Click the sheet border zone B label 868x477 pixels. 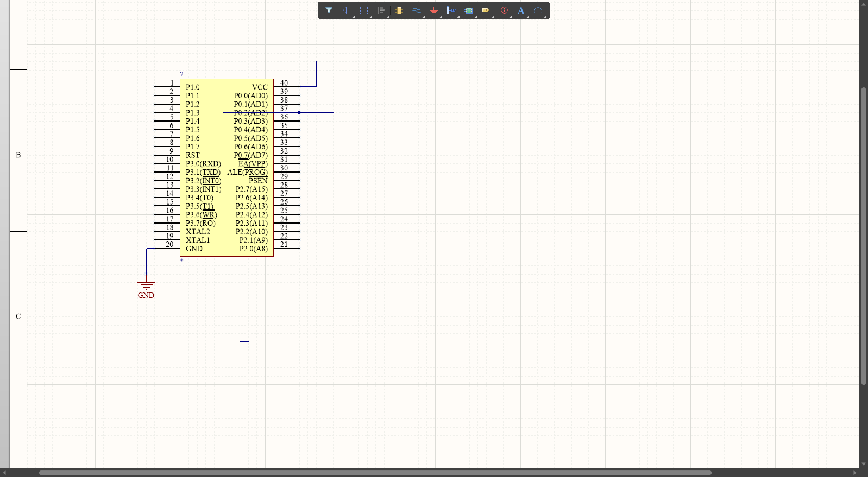point(18,155)
